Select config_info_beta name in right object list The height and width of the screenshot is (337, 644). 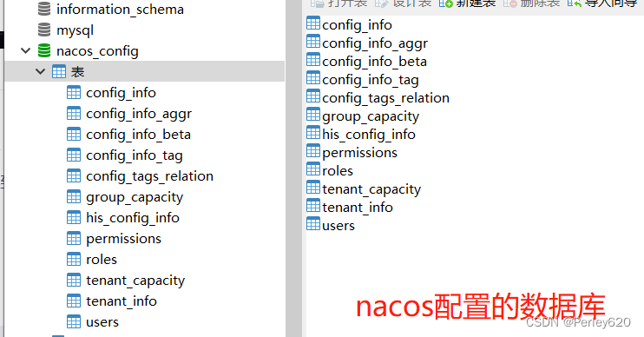[x=375, y=62]
